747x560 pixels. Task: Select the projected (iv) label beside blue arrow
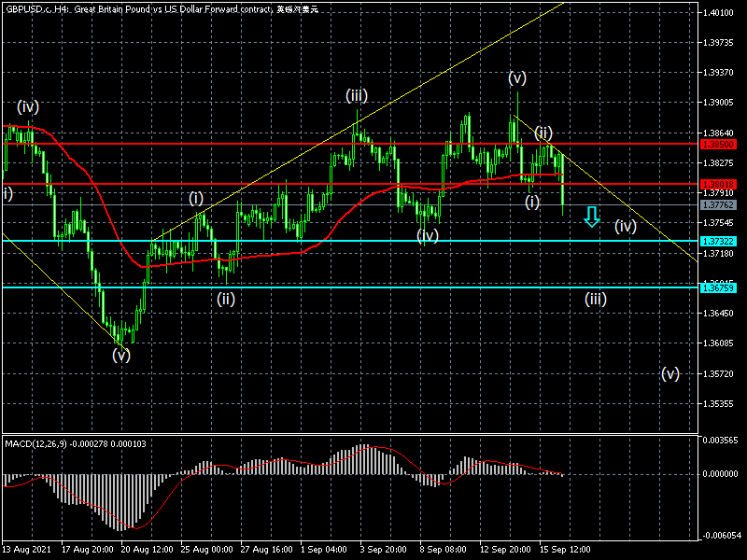pos(625,226)
